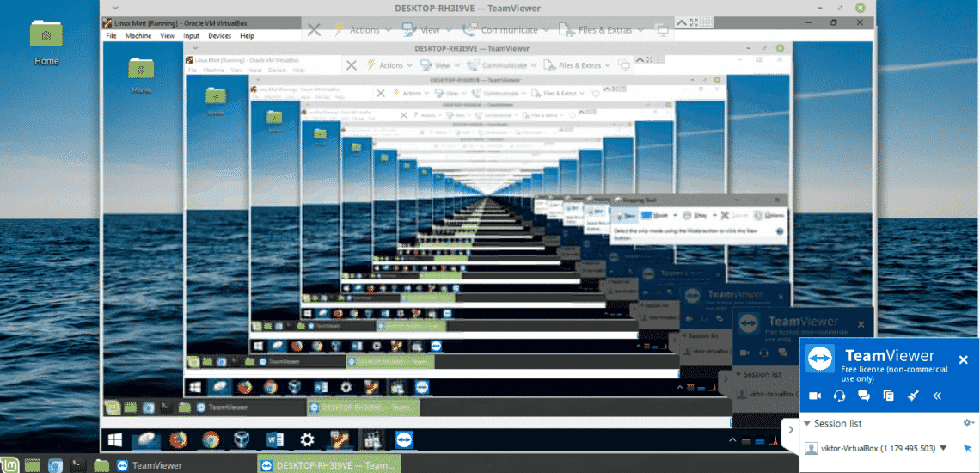The height and width of the screenshot is (473, 980).
Task: Collapse the Session list section
Action: pos(807,424)
